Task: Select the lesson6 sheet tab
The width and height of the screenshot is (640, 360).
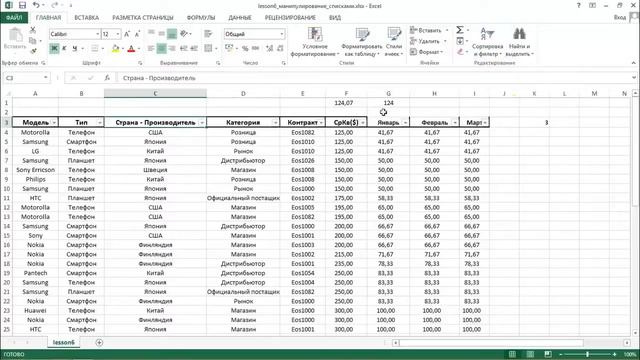Action: (x=64, y=342)
